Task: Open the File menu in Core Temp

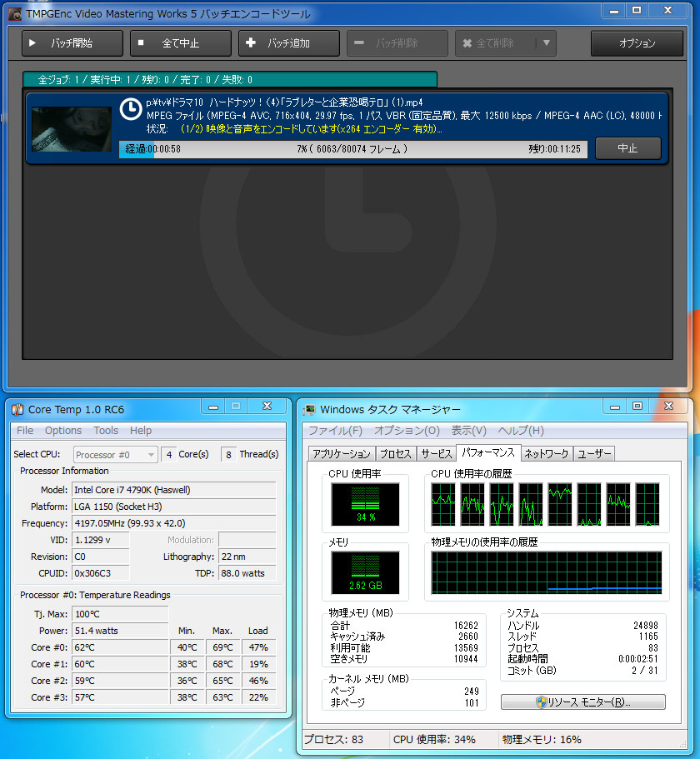Action: (x=25, y=431)
